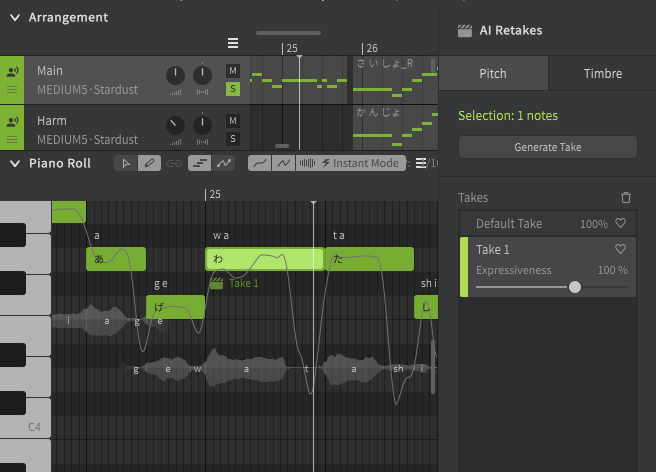Click the 'w a' phoneme label

pyautogui.click(x=221, y=236)
